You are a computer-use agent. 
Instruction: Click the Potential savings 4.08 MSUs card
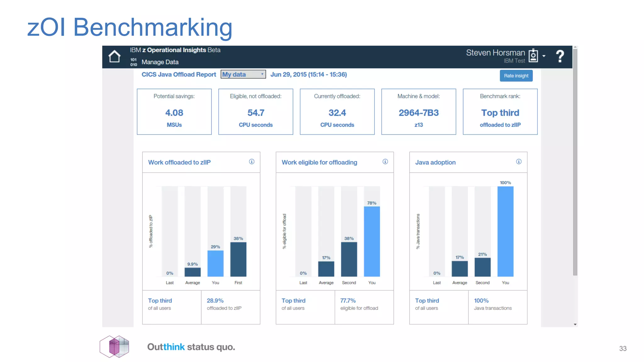(174, 112)
